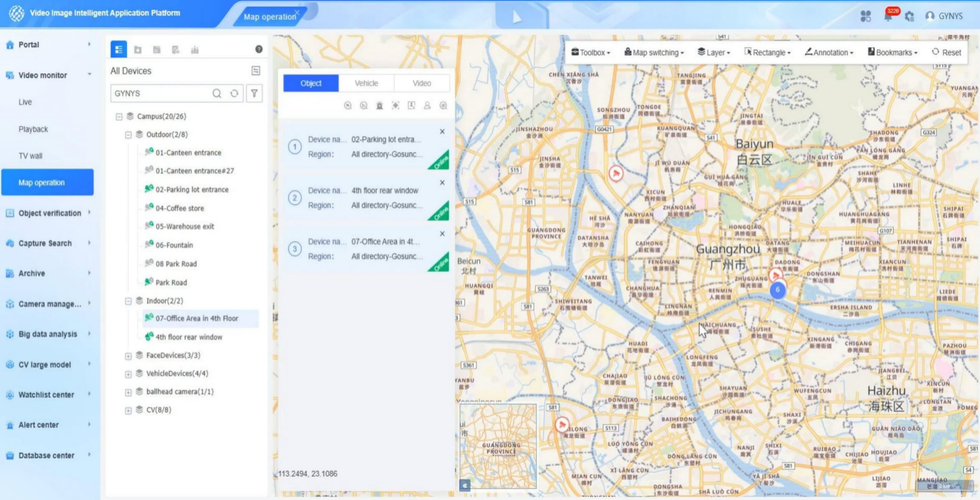980x500 pixels.
Task: Switch to the Object tab
Action: click(311, 83)
